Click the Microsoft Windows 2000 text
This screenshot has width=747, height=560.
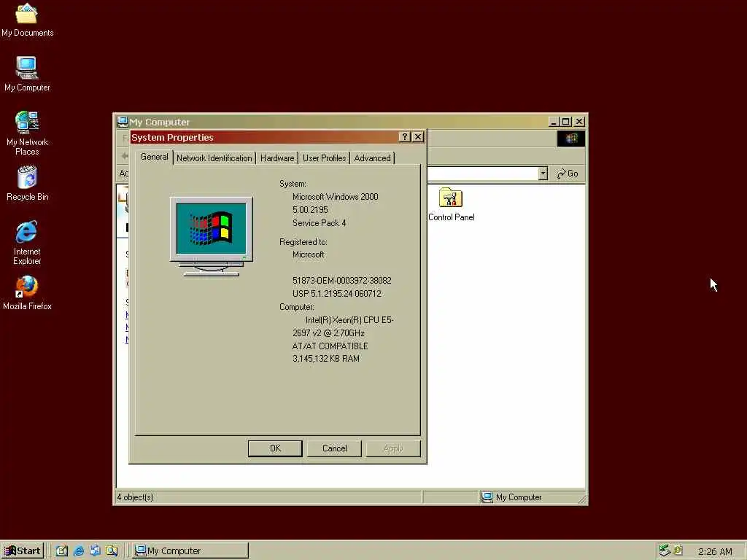tap(336, 197)
